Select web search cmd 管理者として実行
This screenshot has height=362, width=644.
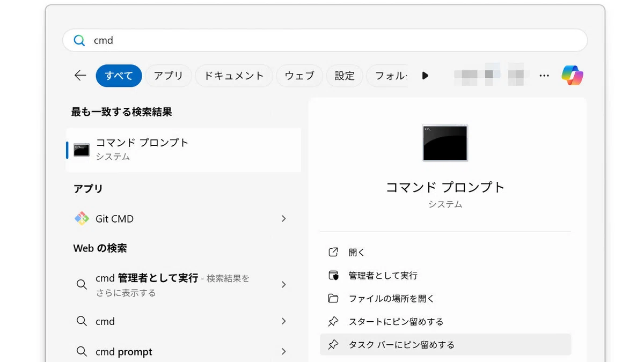click(184, 285)
